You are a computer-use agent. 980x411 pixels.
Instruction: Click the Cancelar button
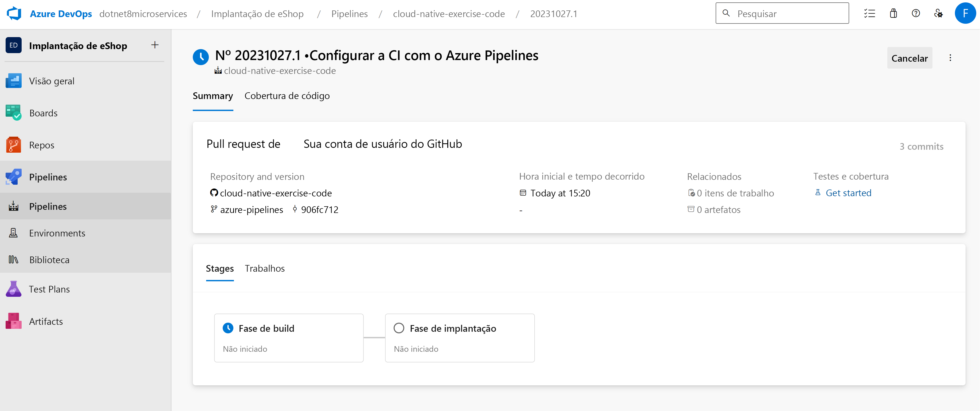coord(909,58)
